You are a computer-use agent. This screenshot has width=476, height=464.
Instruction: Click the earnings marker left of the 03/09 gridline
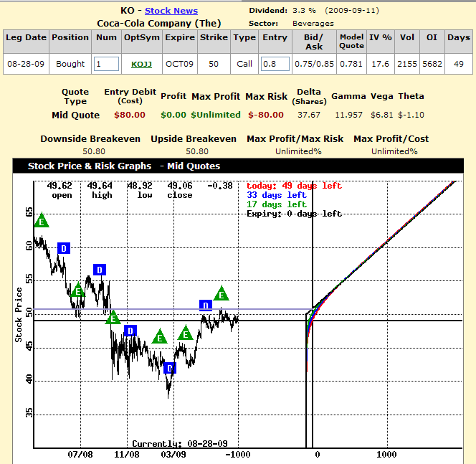pos(160,336)
